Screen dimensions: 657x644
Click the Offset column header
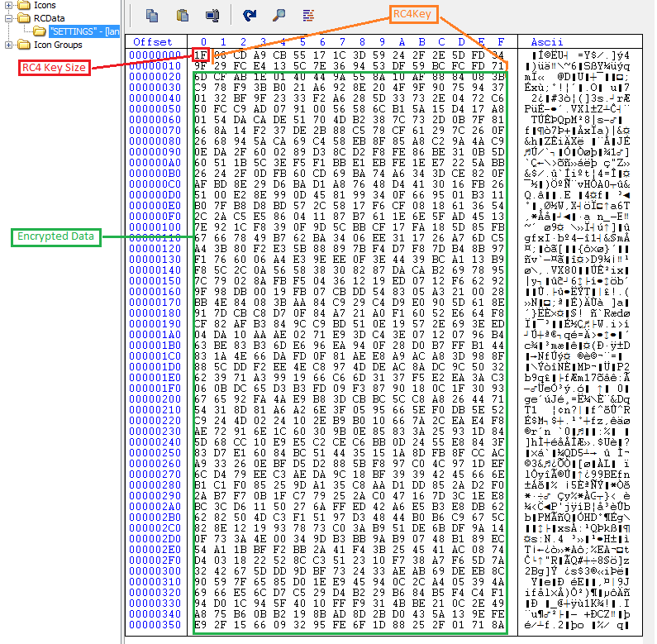[153, 42]
